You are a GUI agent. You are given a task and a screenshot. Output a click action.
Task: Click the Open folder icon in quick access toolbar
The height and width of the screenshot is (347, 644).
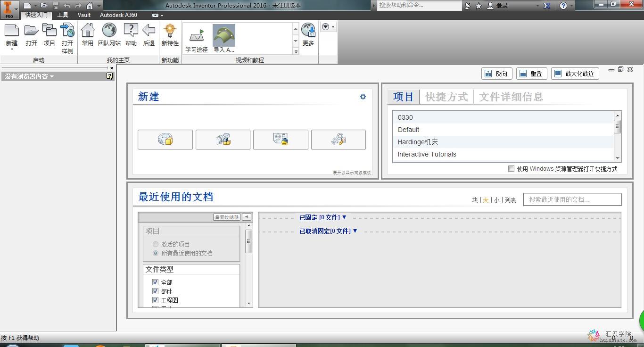click(44, 6)
